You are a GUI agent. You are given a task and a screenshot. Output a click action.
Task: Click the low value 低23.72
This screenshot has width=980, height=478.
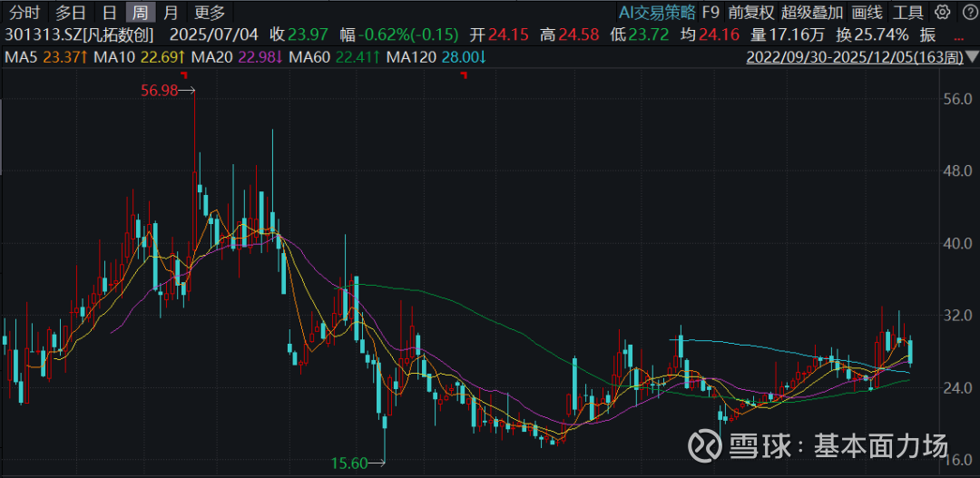[x=640, y=34]
